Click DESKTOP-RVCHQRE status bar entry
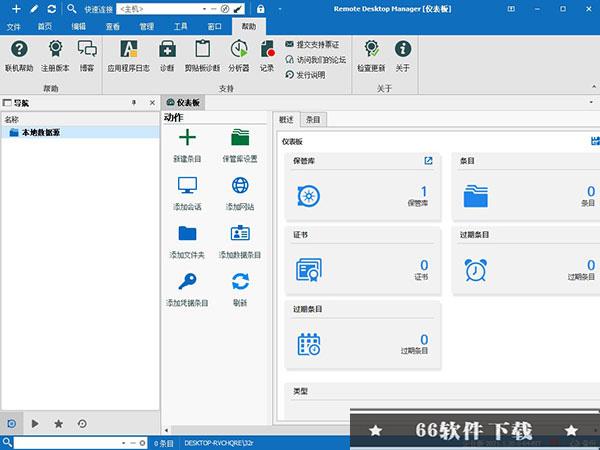 coord(219,443)
